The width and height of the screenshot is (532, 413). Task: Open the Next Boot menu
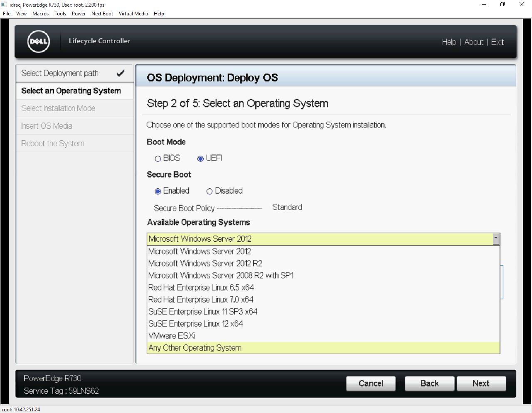[102, 13]
